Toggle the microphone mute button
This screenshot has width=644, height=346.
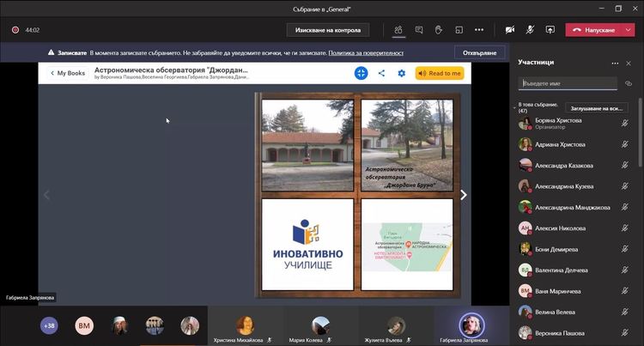(530, 30)
